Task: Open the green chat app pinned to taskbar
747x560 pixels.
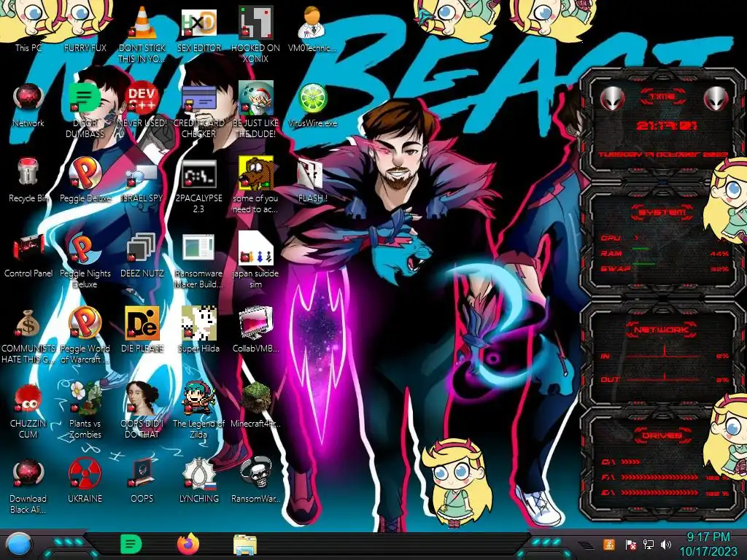Action: [x=131, y=544]
